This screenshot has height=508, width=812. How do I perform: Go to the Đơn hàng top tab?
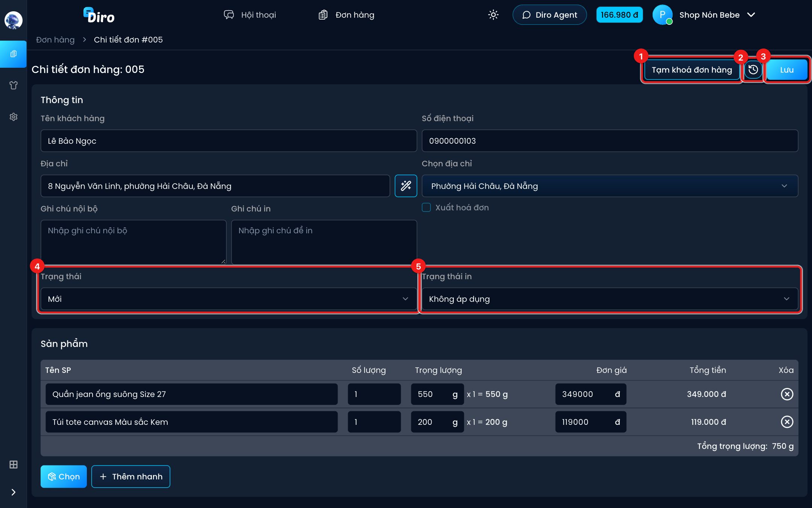click(x=346, y=15)
